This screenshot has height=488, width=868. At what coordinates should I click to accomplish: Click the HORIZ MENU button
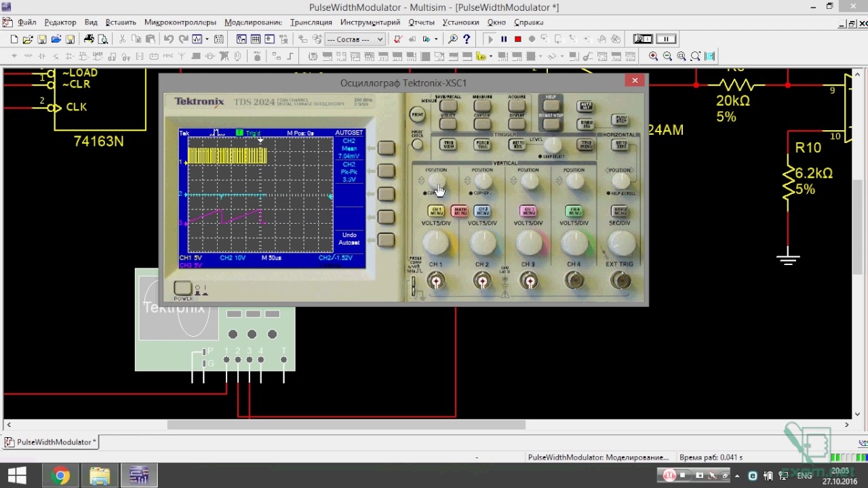click(x=620, y=211)
